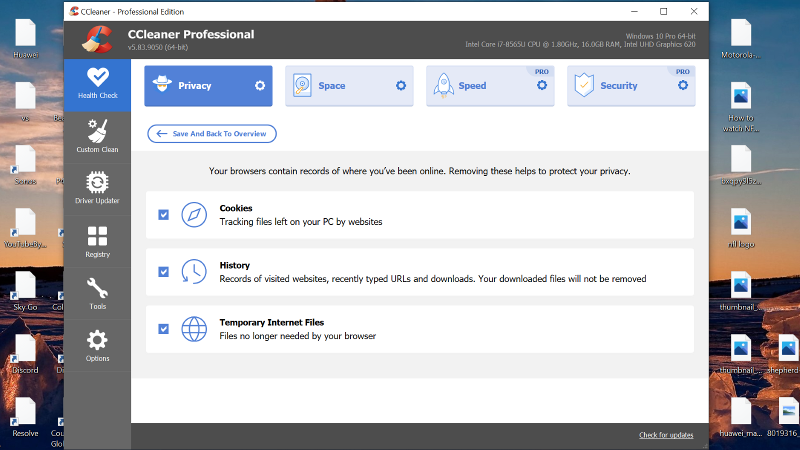Open the Driver Updater tool
The height and width of the screenshot is (450, 800).
(97, 188)
